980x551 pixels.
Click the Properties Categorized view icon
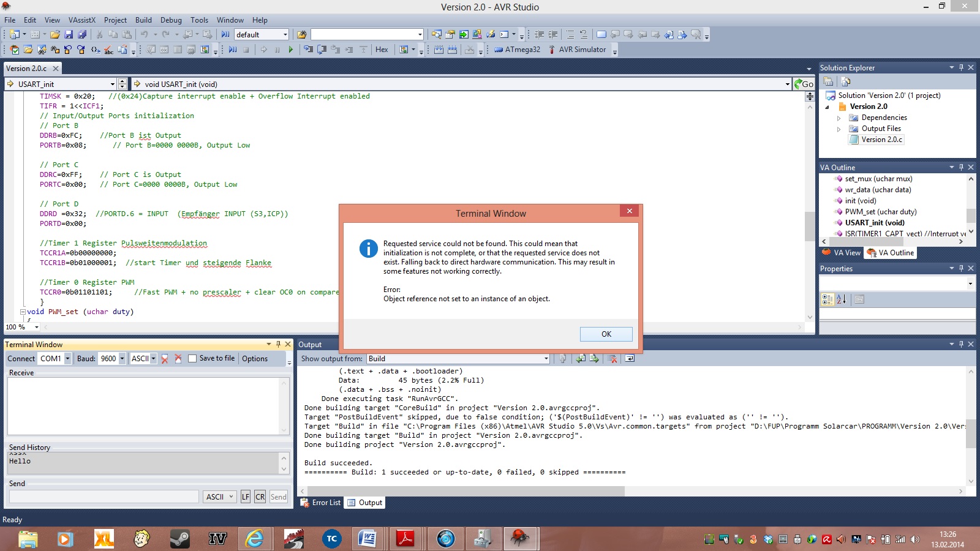tap(827, 299)
